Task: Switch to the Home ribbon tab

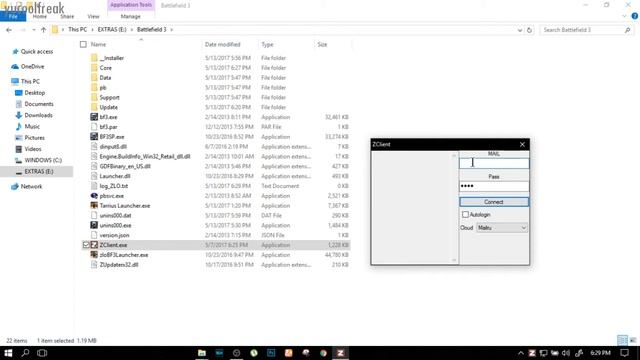Action: click(x=40, y=16)
